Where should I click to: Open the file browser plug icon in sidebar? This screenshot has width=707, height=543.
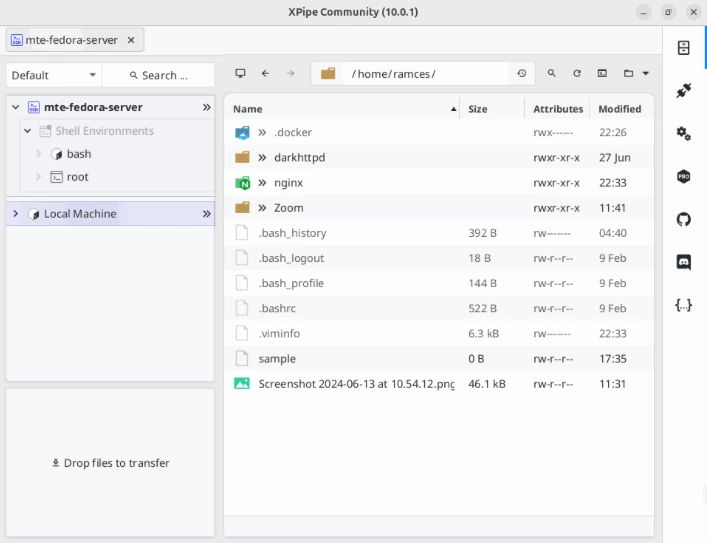pyautogui.click(x=684, y=91)
